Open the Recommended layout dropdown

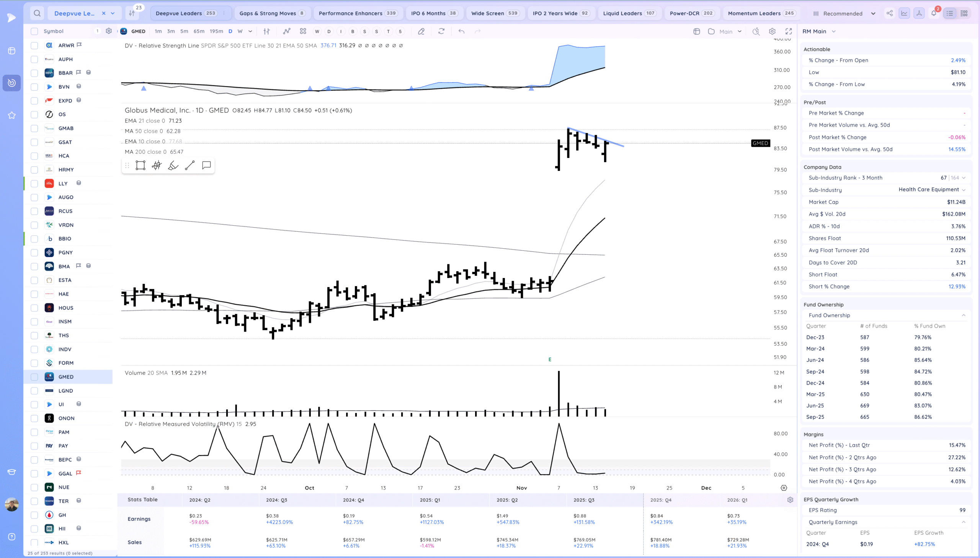coord(844,13)
